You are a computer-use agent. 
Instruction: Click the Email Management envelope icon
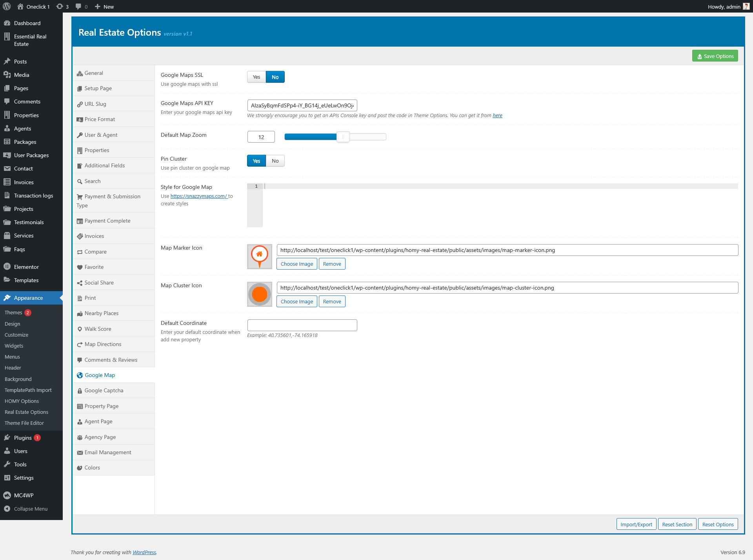pos(80,453)
